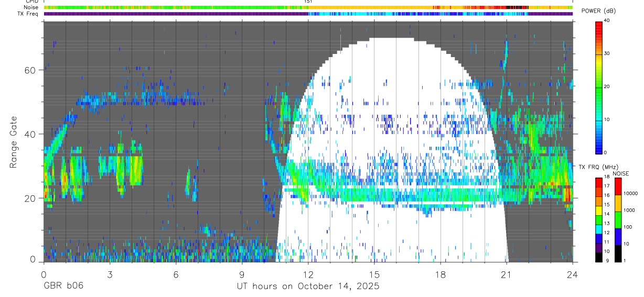The image size is (644, 297).
Task: Click the TX FRQ scale tick label '18'
Action: [x=607, y=177]
